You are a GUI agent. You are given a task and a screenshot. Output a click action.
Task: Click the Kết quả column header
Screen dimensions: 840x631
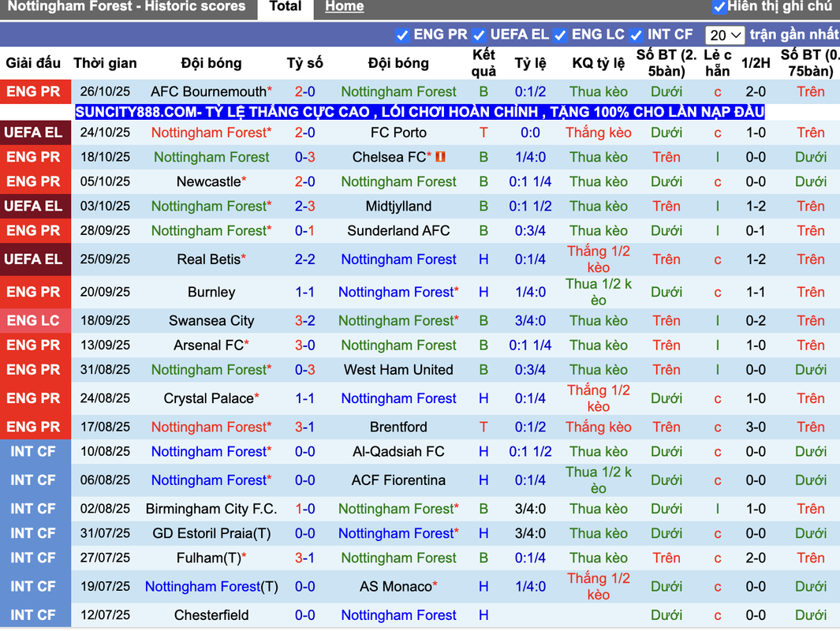point(483,63)
